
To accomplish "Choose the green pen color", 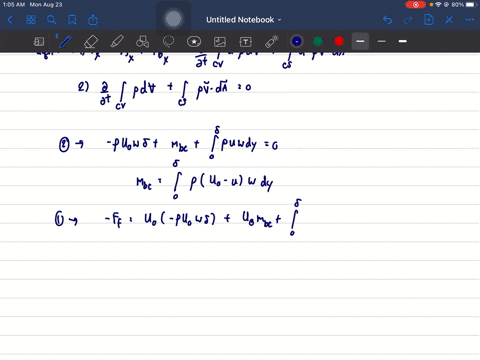I will (318, 41).
